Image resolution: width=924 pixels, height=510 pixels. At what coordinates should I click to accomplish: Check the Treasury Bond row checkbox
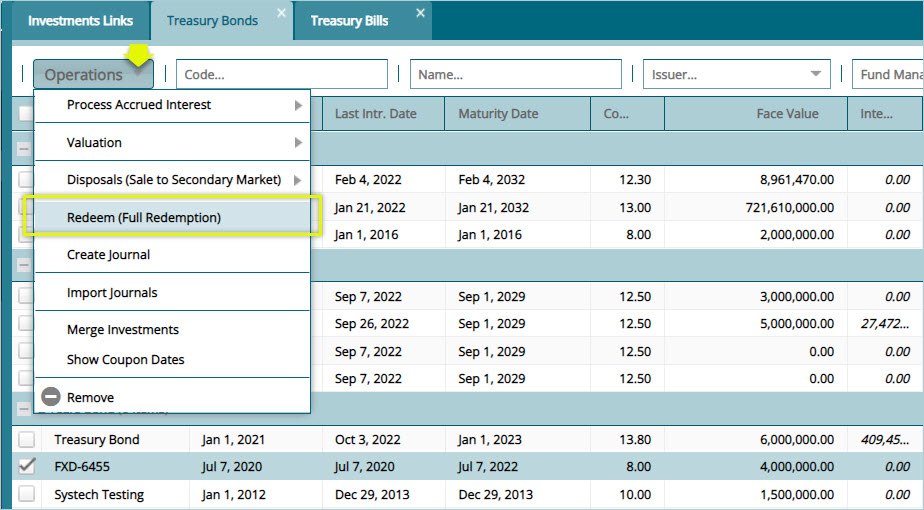pos(26,439)
